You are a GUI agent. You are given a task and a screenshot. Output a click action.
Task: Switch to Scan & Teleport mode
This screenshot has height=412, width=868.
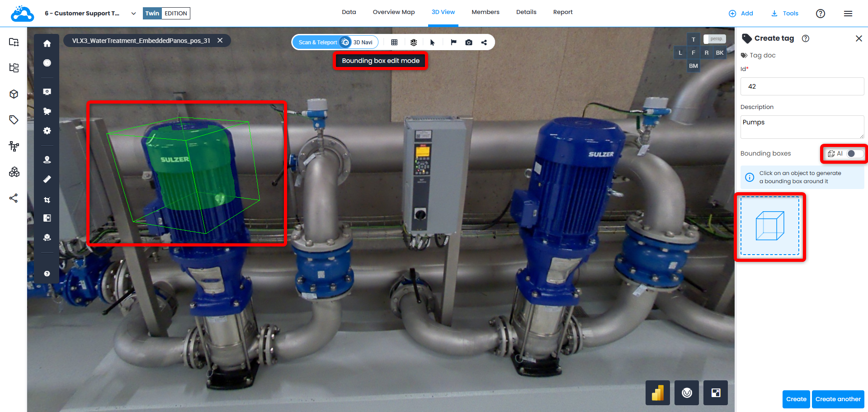click(318, 43)
